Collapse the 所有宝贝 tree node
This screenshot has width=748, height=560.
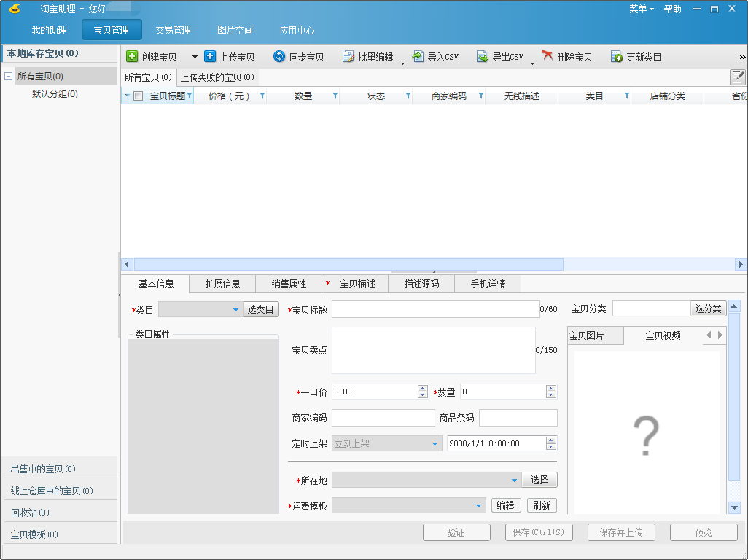pyautogui.click(x=8, y=77)
